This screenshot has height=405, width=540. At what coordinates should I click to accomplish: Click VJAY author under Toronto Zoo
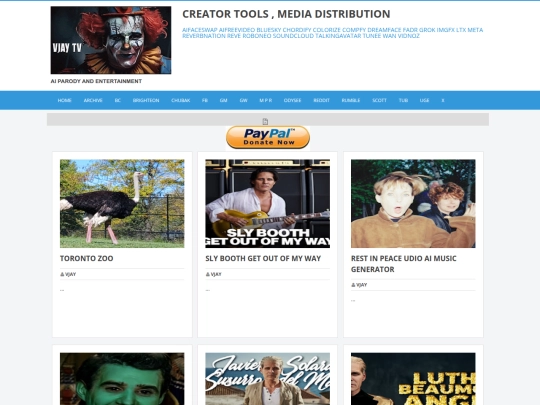click(71, 274)
